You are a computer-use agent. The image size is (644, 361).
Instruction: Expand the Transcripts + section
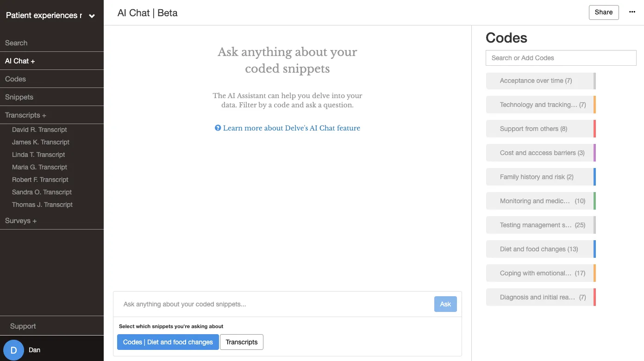point(25,115)
